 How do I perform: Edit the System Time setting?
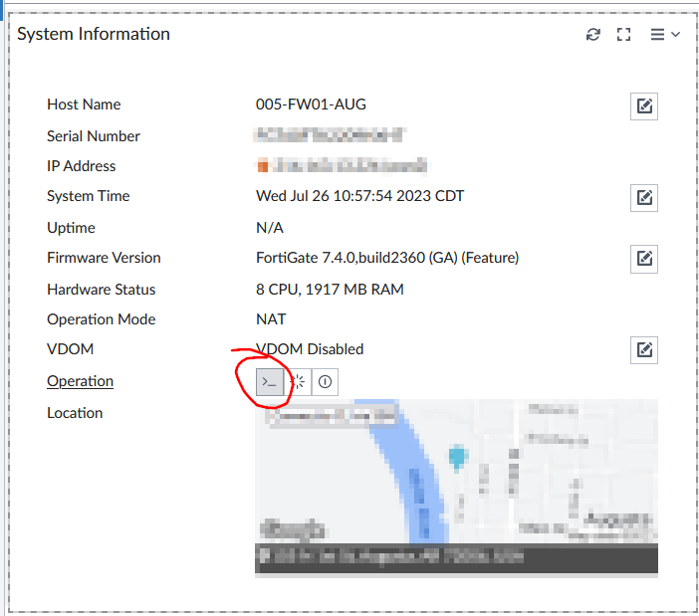(x=643, y=198)
